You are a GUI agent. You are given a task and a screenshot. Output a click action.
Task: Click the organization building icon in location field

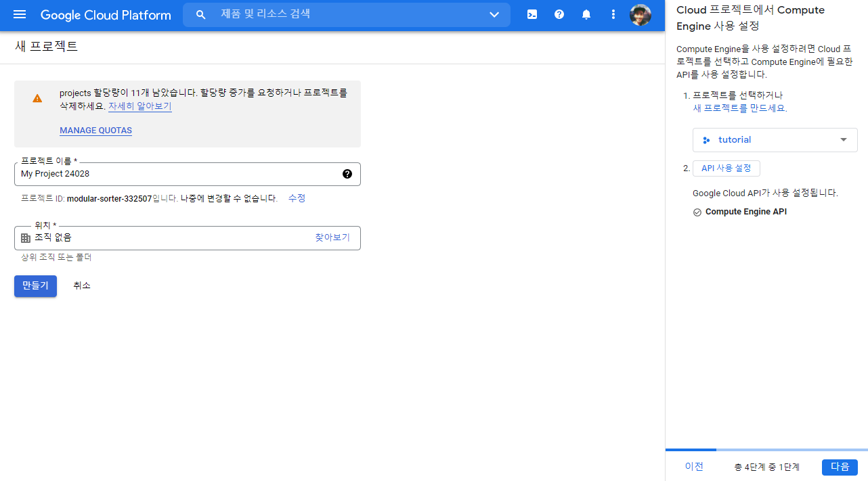(x=26, y=238)
